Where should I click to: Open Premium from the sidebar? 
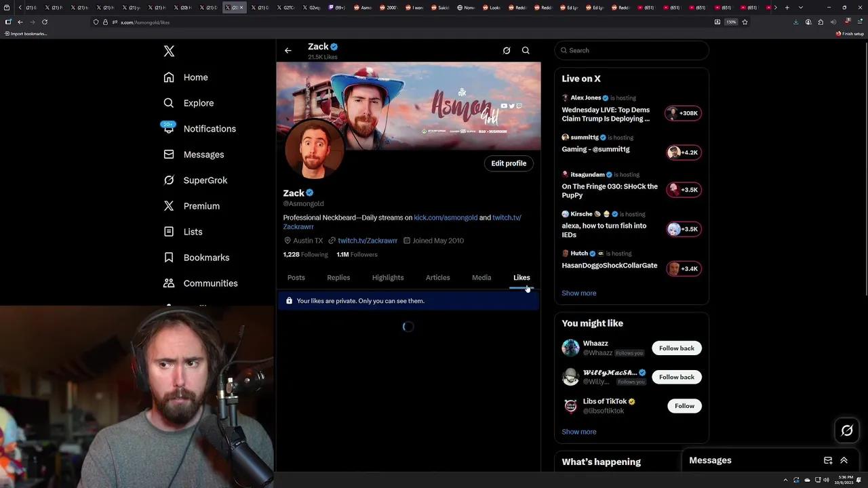191,206
